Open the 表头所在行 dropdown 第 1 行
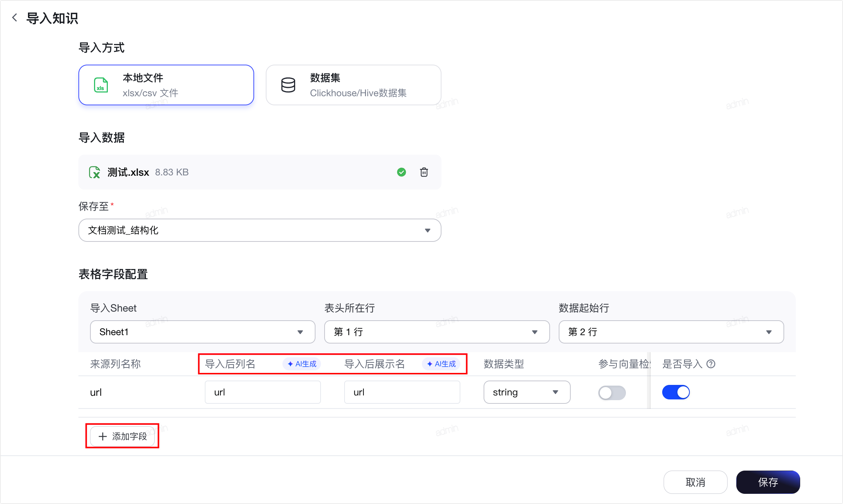This screenshot has width=843, height=504. 437,332
